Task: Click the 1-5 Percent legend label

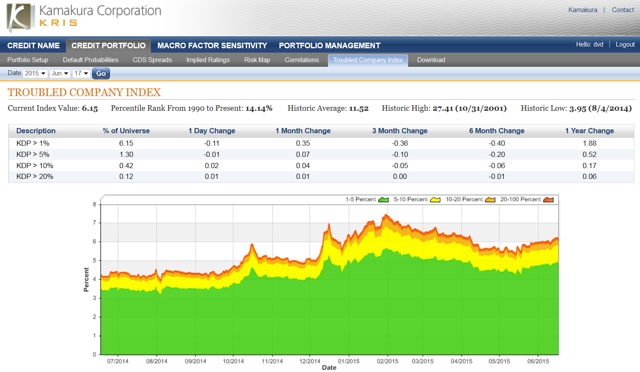Action: coord(360,200)
